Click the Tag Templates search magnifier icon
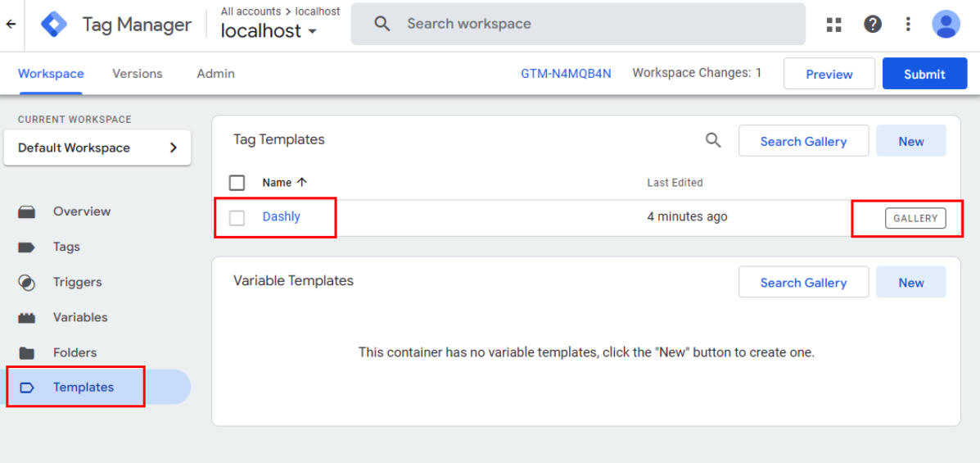The height and width of the screenshot is (463, 980). point(713,140)
